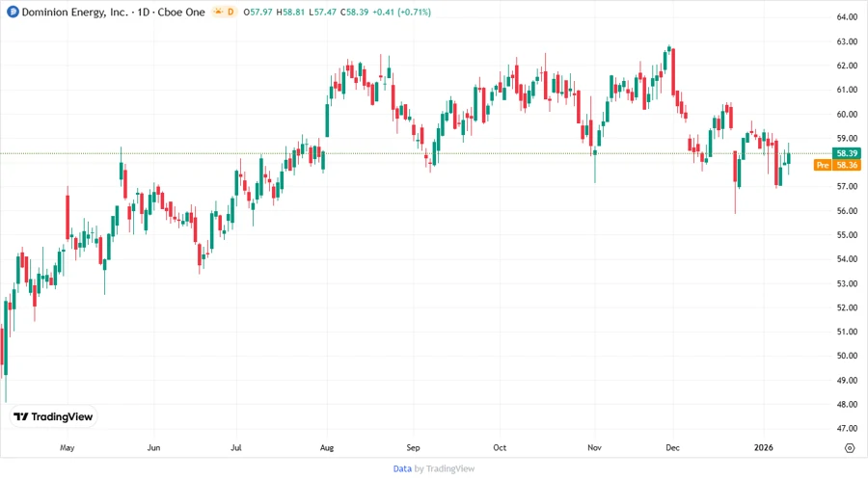Click the by TradingView attribution link
868x480 pixels.
[445, 468]
